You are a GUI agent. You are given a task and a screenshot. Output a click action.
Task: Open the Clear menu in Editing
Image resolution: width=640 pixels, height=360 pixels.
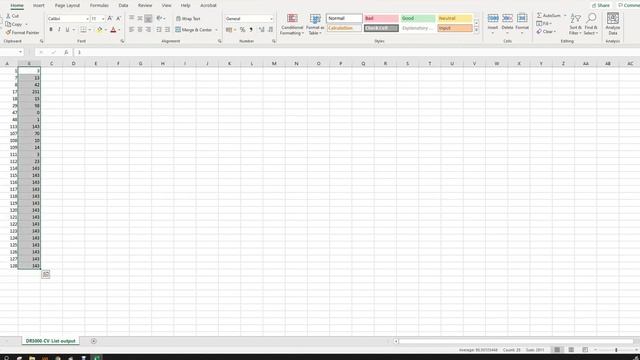pyautogui.click(x=546, y=31)
